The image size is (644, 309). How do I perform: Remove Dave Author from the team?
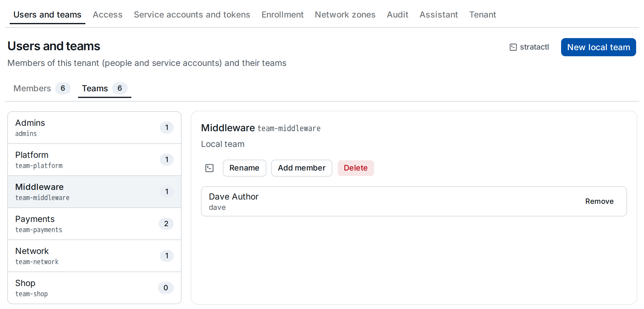click(599, 201)
